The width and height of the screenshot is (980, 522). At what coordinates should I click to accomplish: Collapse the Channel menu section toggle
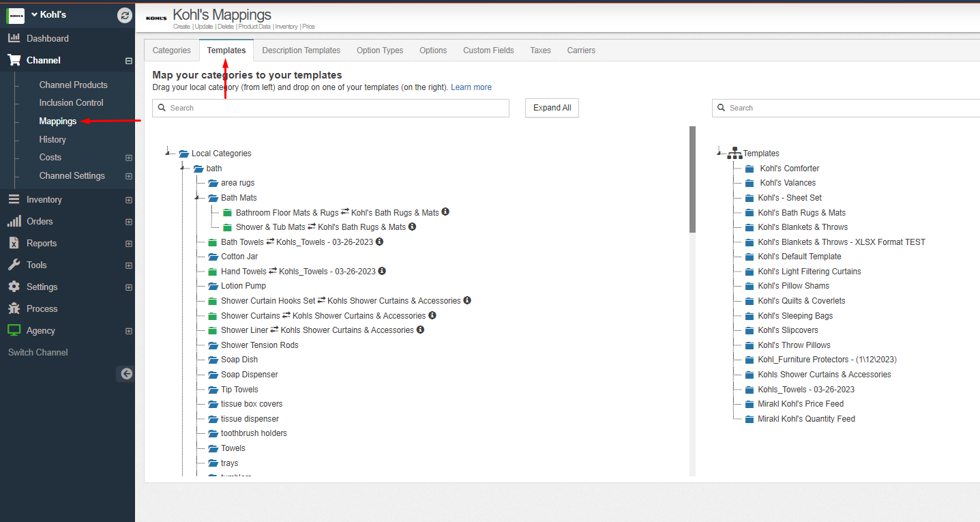click(x=129, y=61)
